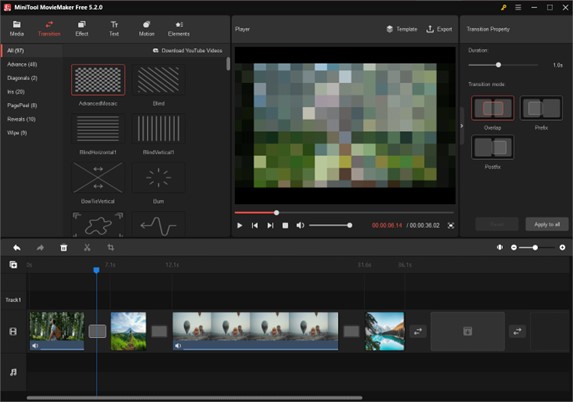The width and height of the screenshot is (573, 402).
Task: Select transition between first two clips
Action: point(97,331)
